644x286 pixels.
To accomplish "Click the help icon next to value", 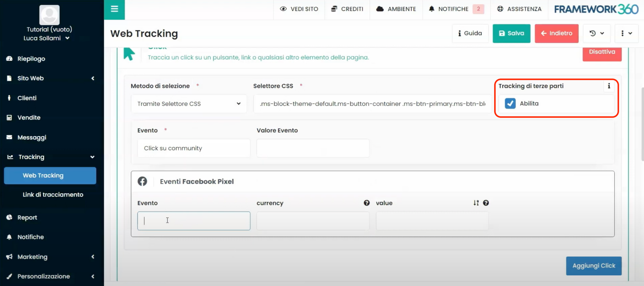I will (x=486, y=203).
